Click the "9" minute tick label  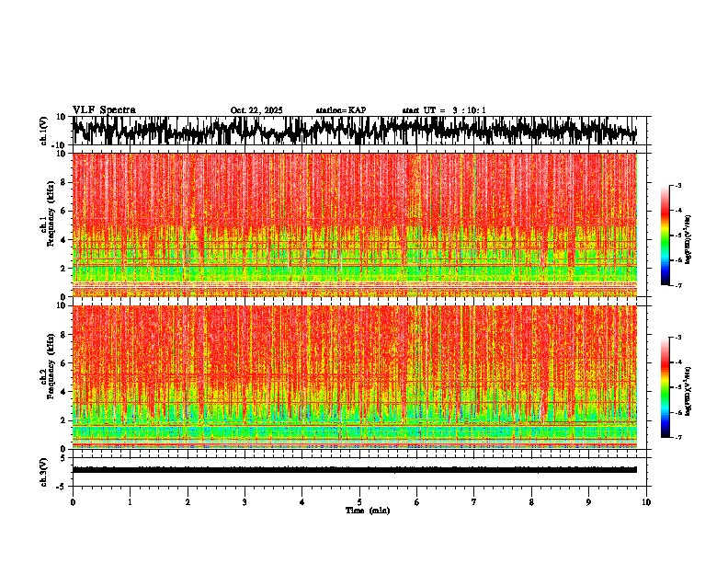(x=588, y=502)
